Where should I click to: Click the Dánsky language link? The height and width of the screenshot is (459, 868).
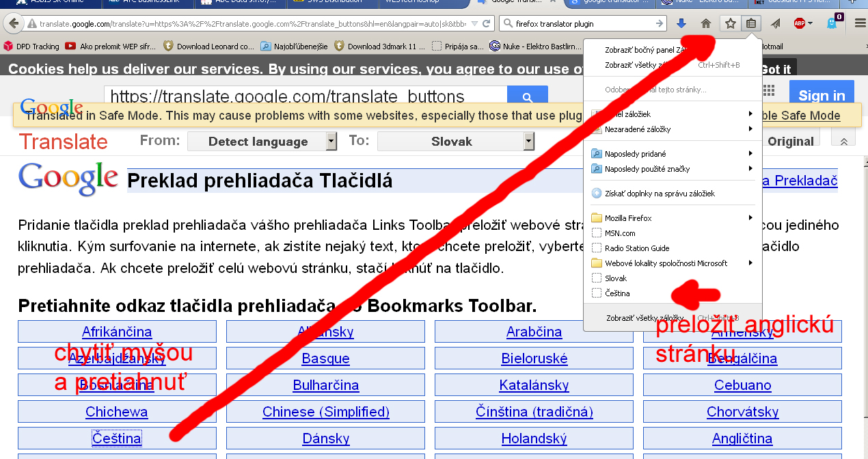click(325, 438)
